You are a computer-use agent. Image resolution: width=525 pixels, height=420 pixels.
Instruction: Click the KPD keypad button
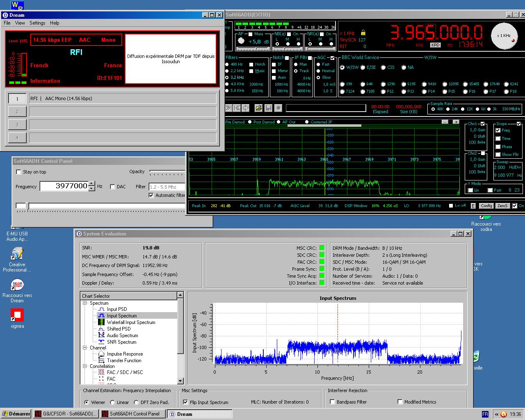435,45
